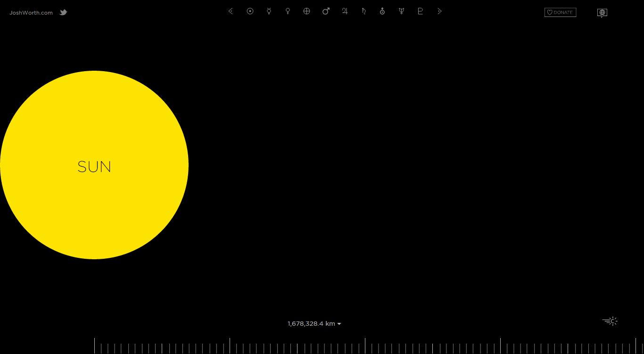Jump to the Earth symbol
644x354 pixels.
(306, 11)
